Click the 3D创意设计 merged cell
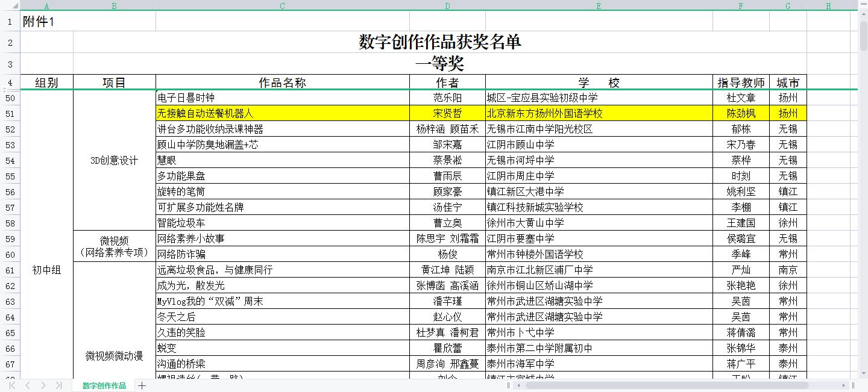Viewport: 868px width, 392px height. tap(115, 160)
